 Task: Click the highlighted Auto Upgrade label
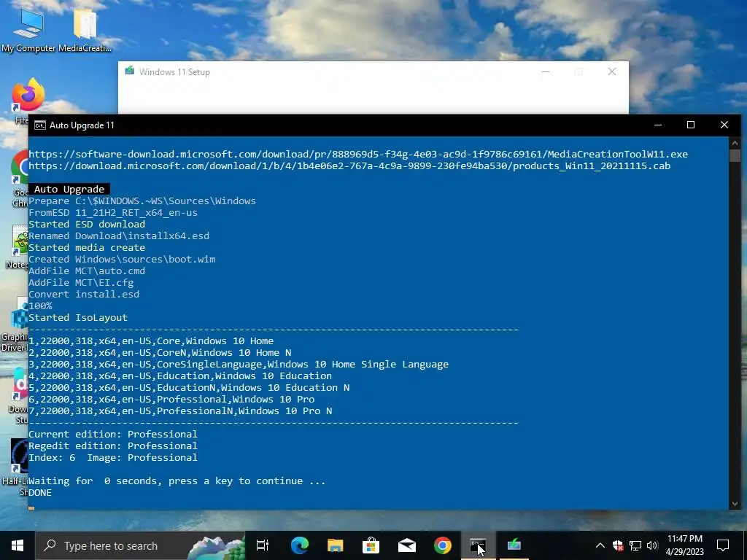click(69, 190)
